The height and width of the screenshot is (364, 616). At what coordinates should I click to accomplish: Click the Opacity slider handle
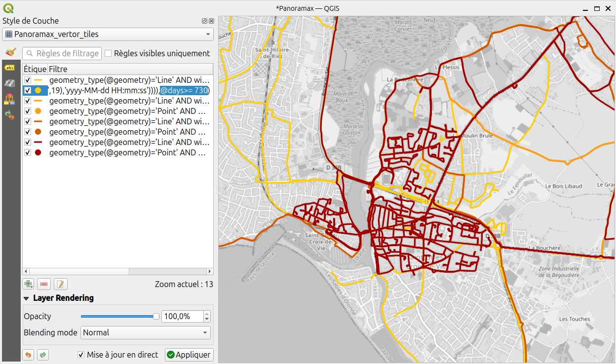[156, 316]
